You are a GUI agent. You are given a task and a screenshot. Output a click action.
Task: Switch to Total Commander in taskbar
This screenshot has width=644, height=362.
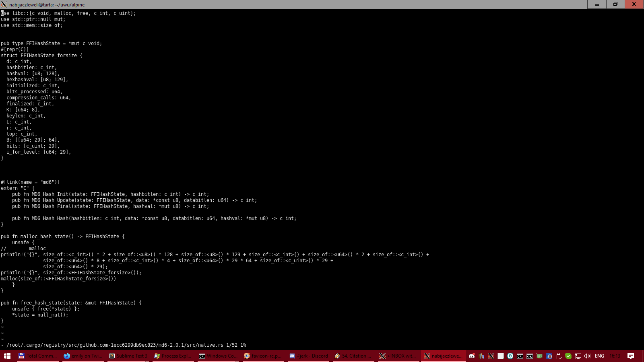click(x=37, y=356)
